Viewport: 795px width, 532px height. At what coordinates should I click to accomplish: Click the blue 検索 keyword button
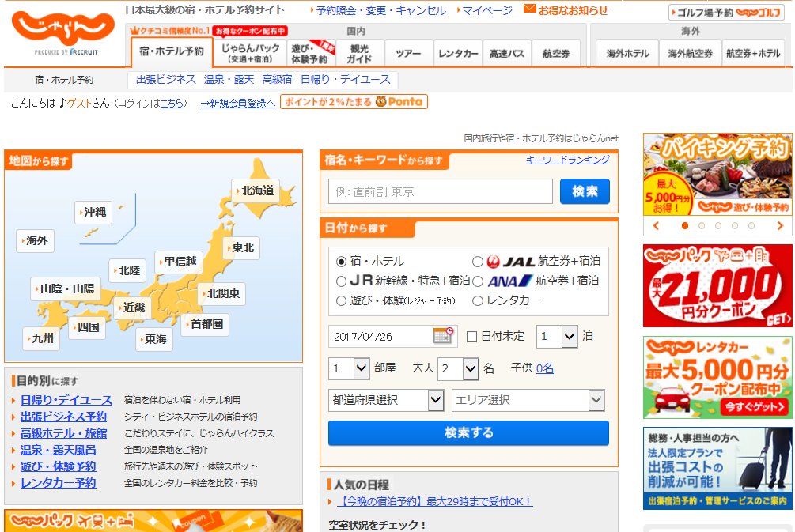585,191
